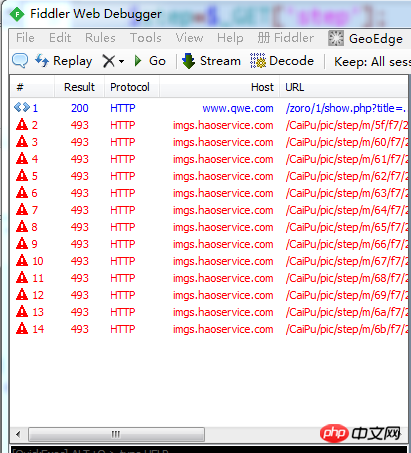Click warning icon of session 8

coord(22,227)
